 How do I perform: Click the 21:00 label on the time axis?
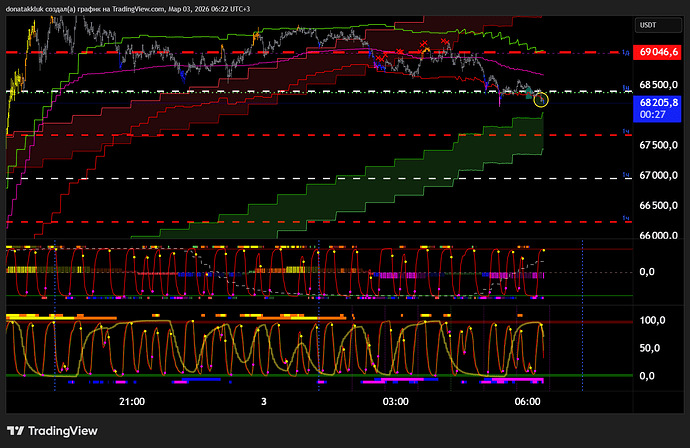(x=131, y=401)
